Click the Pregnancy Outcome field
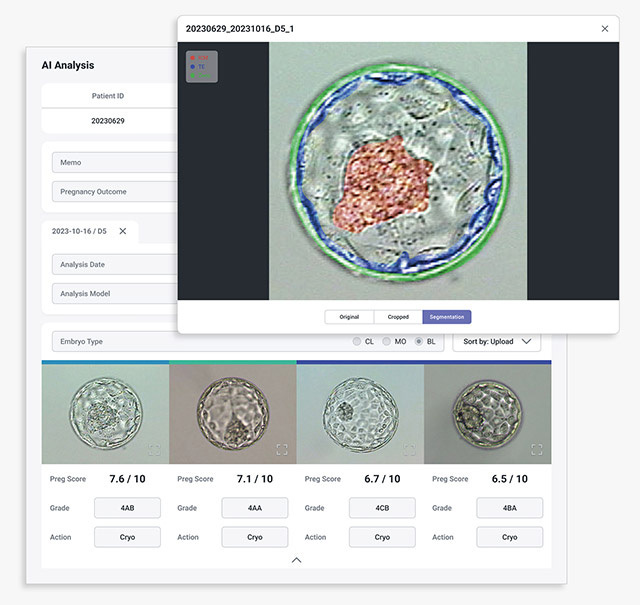 (113, 191)
